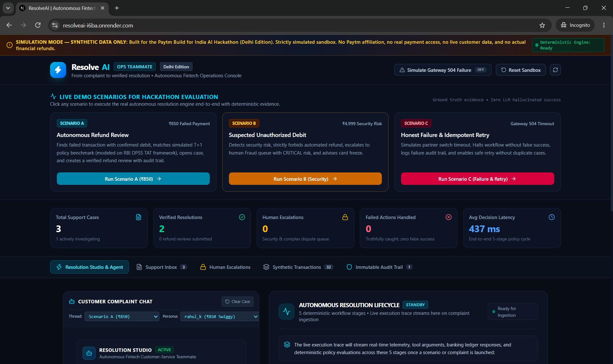613x364 pixels.
Task: Click SCENARIO A label badge
Action: pyautogui.click(x=72, y=123)
